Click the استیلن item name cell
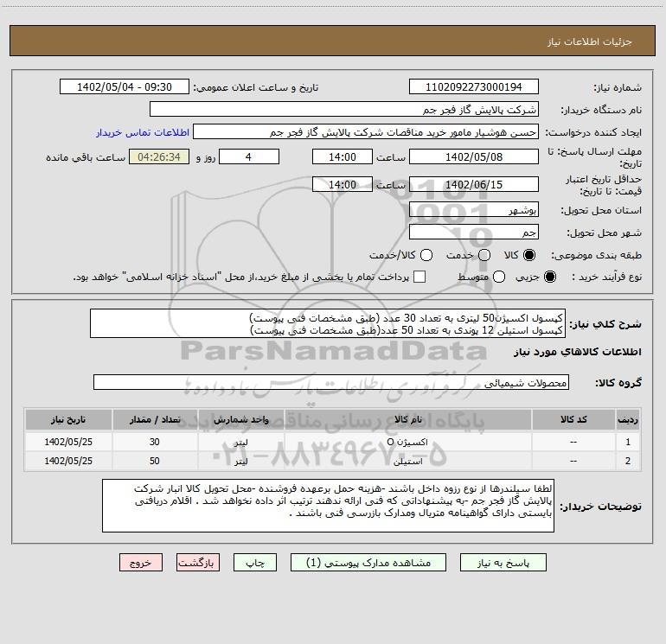 click(x=407, y=461)
